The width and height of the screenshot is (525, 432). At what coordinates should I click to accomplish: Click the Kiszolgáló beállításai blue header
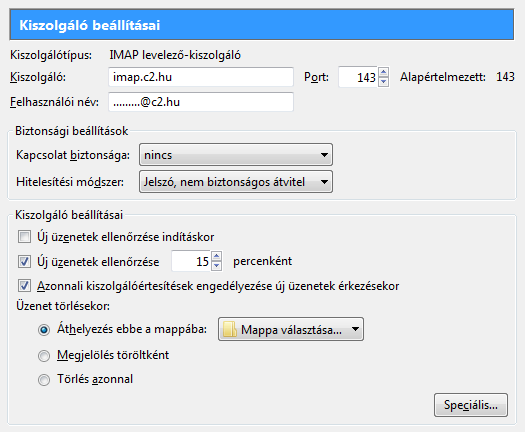[262, 25]
